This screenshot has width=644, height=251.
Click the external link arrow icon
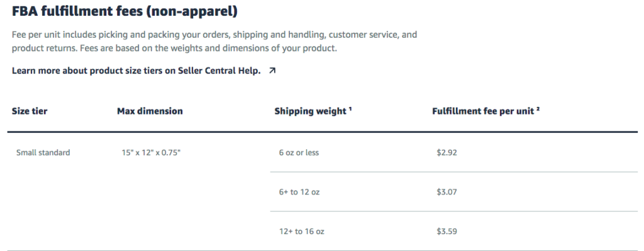[272, 70]
